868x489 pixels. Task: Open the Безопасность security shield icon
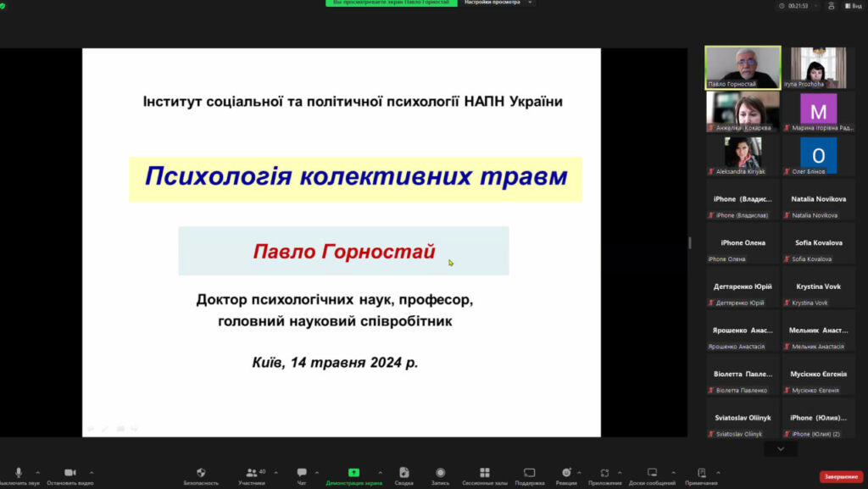point(201,473)
